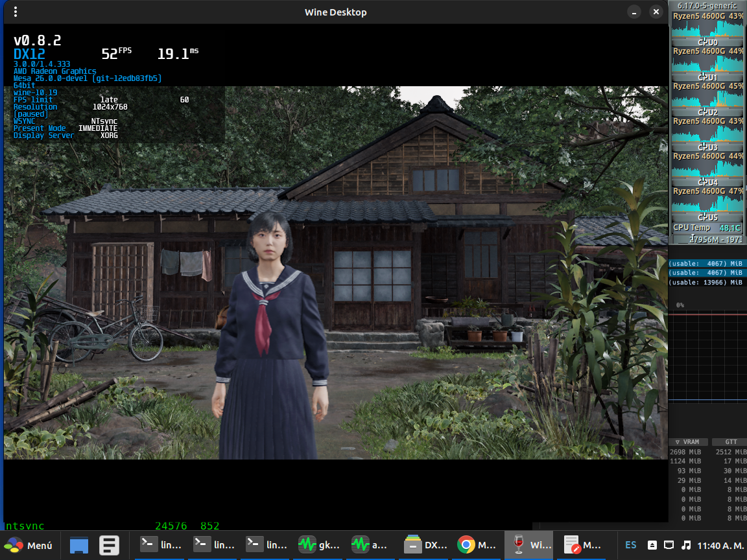Screen dimensions: 747x560
Task: Switch to the Chrome 'M...' taskbar item
Action: coord(477,544)
